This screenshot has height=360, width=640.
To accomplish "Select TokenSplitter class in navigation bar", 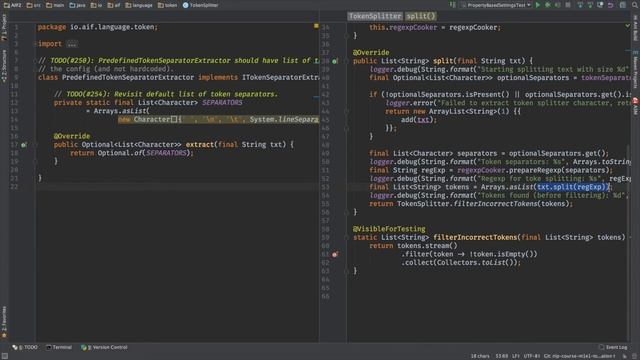I will (200, 5).
